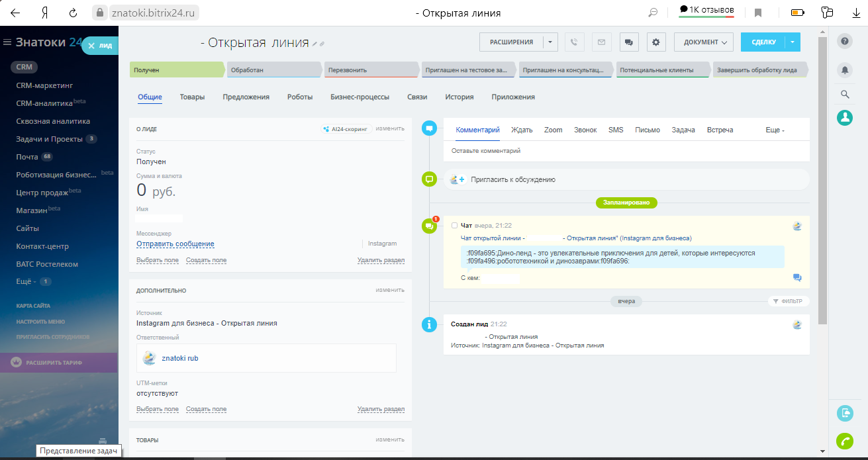Click Выбрать поле under Дополнительно
The height and width of the screenshot is (460, 868).
point(158,410)
